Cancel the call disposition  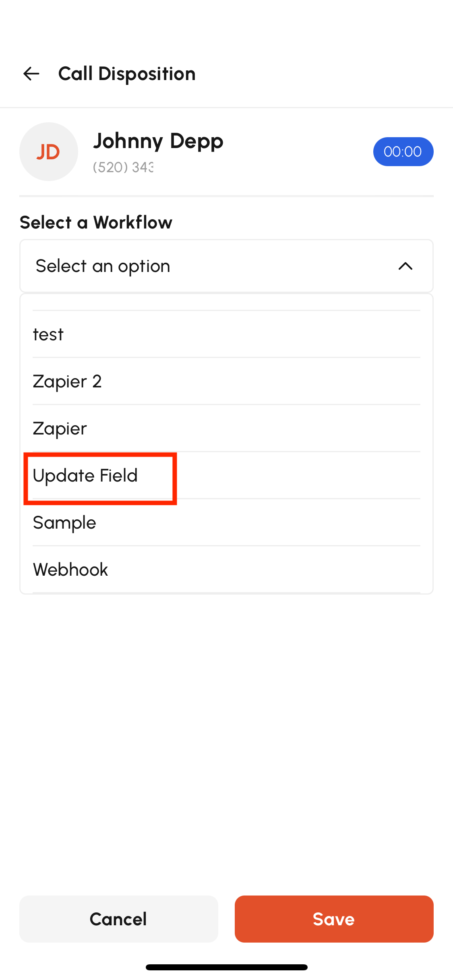(119, 919)
